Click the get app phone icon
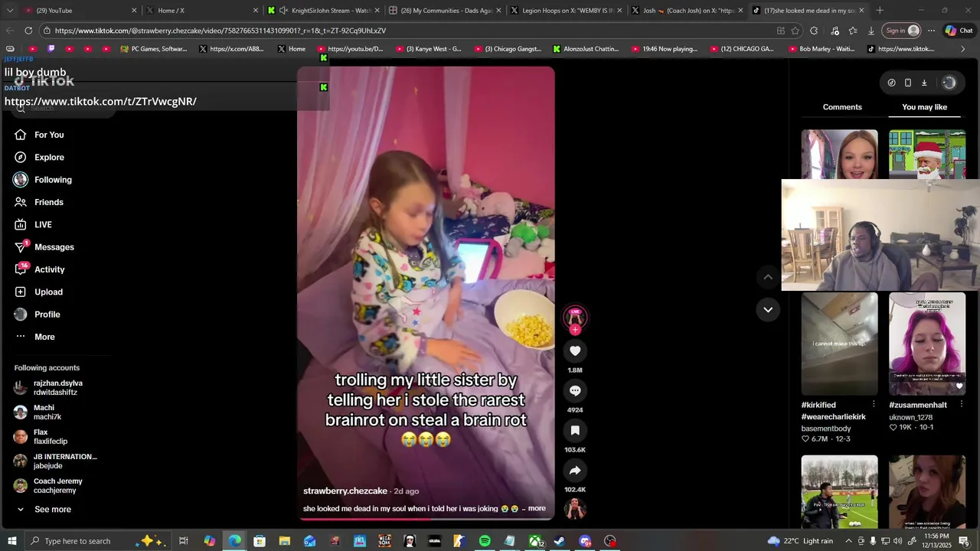 click(x=907, y=83)
